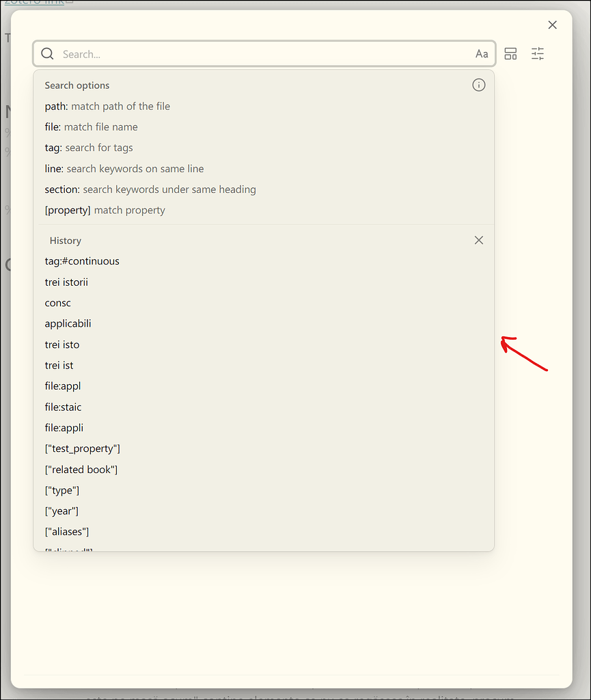Select the ["test_property"] history entry

pyautogui.click(x=82, y=448)
